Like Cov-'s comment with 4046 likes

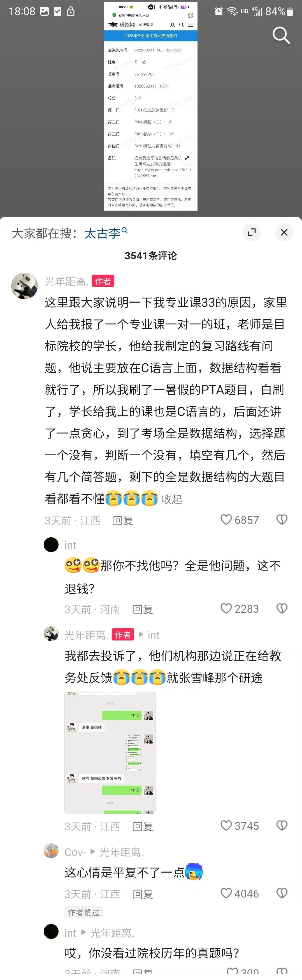pos(240,894)
